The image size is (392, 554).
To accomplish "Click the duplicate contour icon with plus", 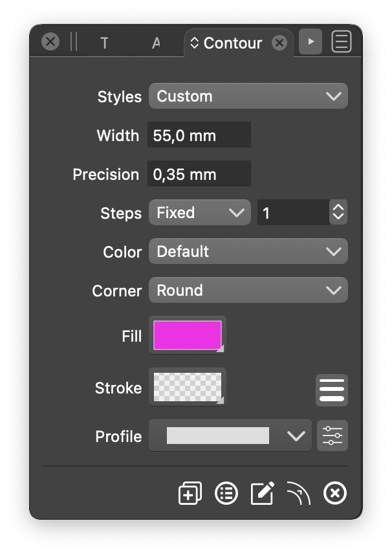I will 190,493.
